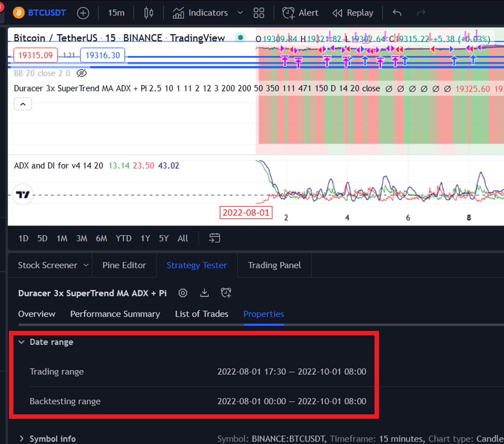Open symbol compare with the plus icon

pyautogui.click(x=83, y=13)
